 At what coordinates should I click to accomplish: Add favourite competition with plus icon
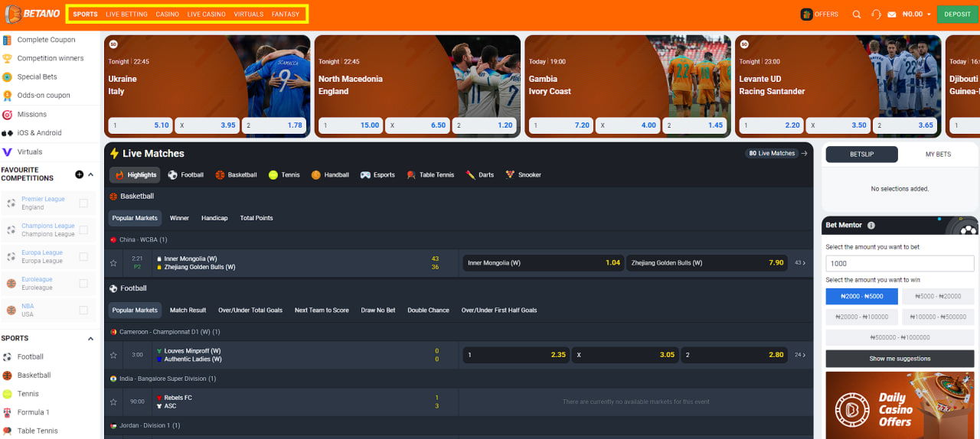coord(79,174)
